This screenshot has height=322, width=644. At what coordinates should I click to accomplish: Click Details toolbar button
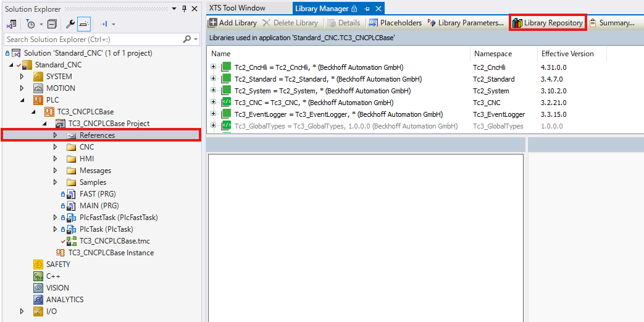click(344, 23)
